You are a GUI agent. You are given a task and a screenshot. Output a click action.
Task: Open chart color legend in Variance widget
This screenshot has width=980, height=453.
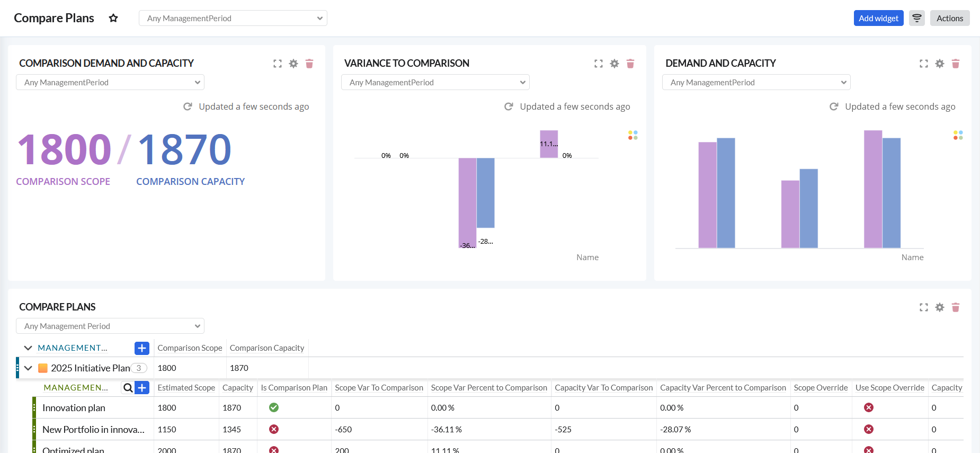coord(632,136)
